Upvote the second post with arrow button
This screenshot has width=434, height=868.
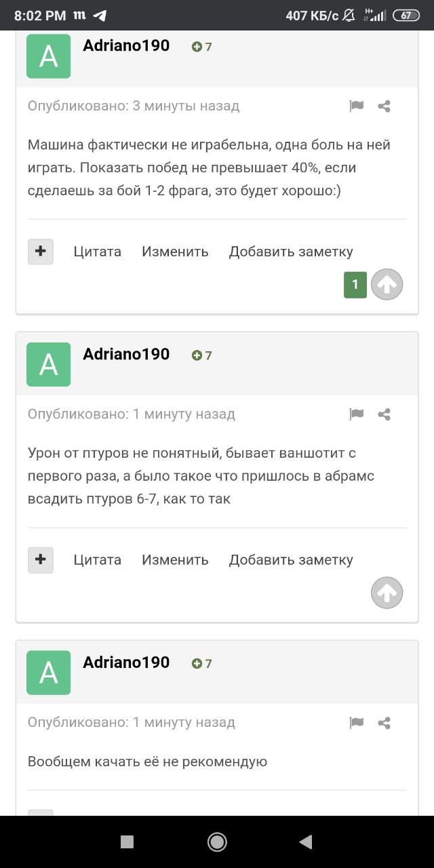(x=387, y=593)
